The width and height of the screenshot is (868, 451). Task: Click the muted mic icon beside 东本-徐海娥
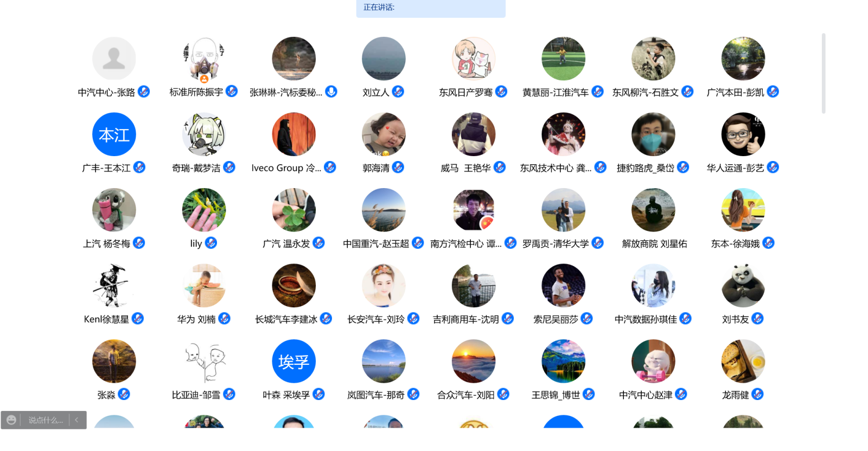[x=768, y=243]
